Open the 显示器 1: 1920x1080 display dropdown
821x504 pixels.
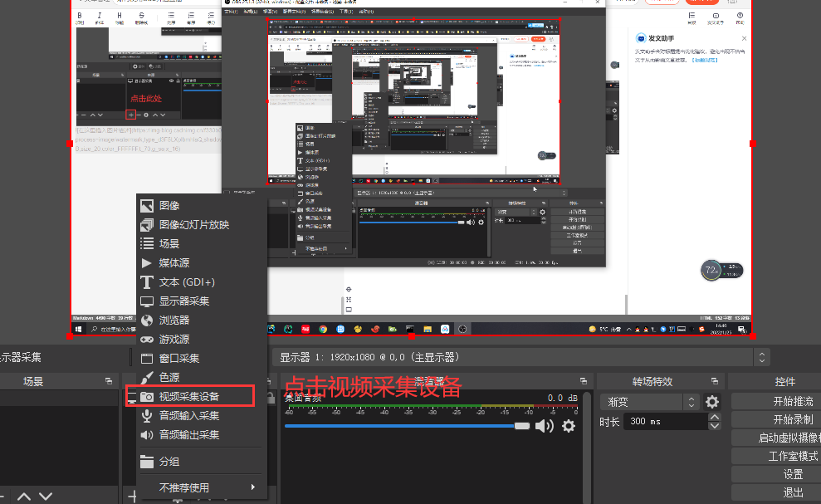pyautogui.click(x=521, y=357)
